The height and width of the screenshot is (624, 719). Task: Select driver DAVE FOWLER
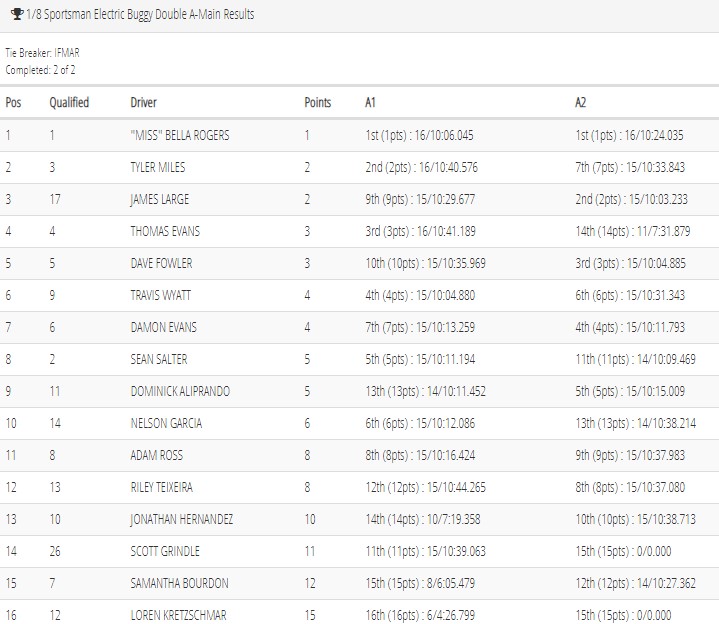point(161,263)
